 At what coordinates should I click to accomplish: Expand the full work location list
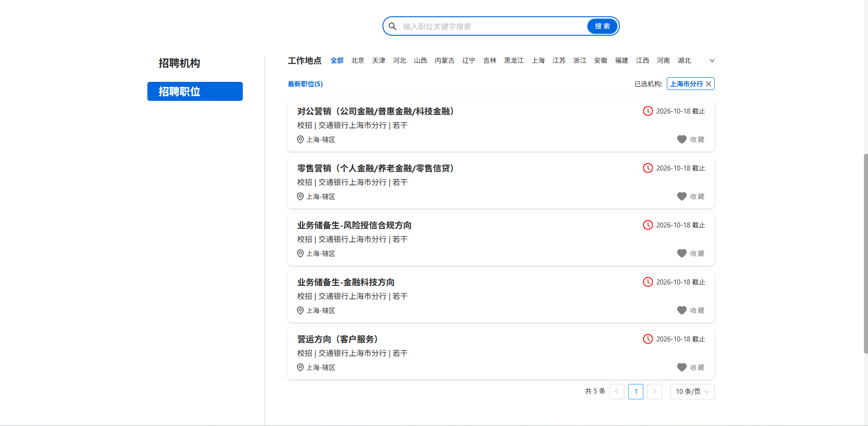pyautogui.click(x=712, y=61)
